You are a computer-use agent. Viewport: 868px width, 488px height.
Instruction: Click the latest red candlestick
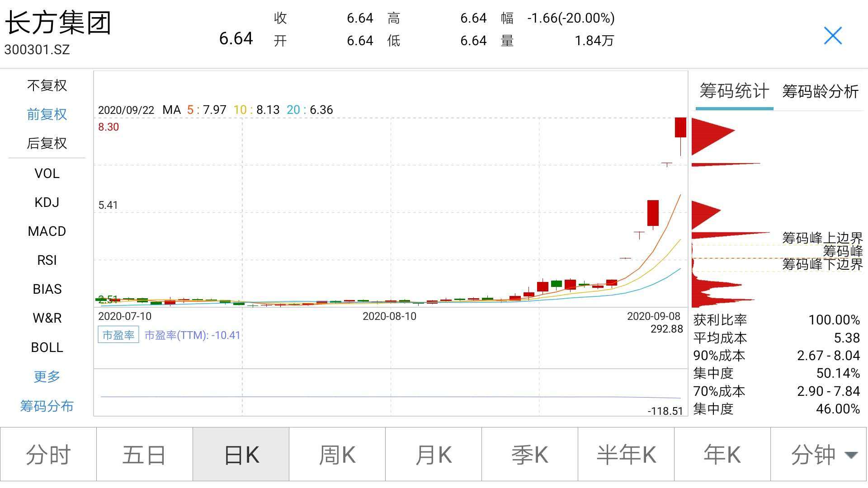pyautogui.click(x=680, y=128)
